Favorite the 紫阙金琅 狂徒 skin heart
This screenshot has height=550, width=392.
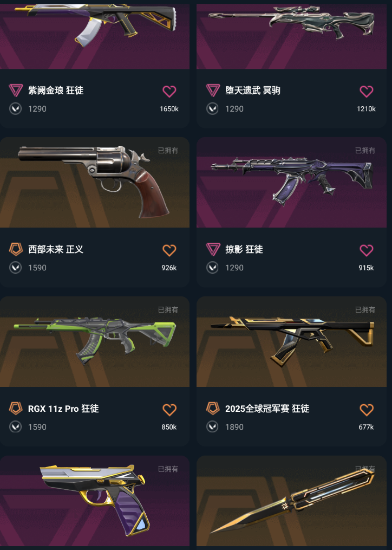169,91
